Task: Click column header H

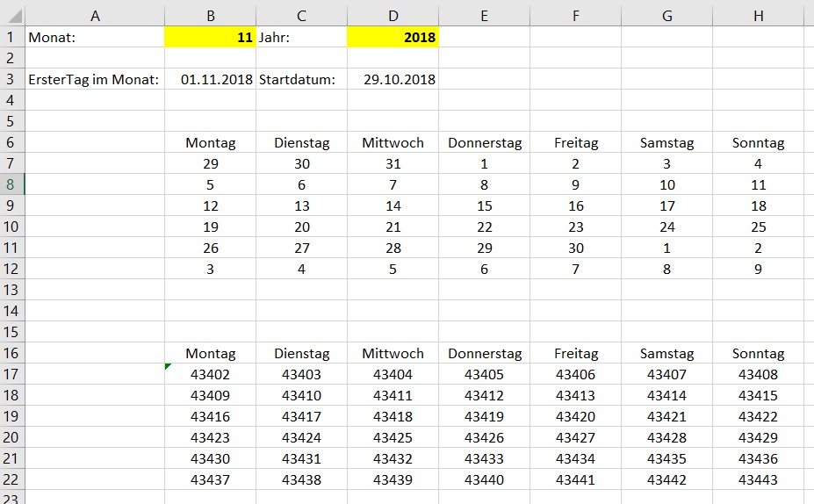Action: [758, 16]
